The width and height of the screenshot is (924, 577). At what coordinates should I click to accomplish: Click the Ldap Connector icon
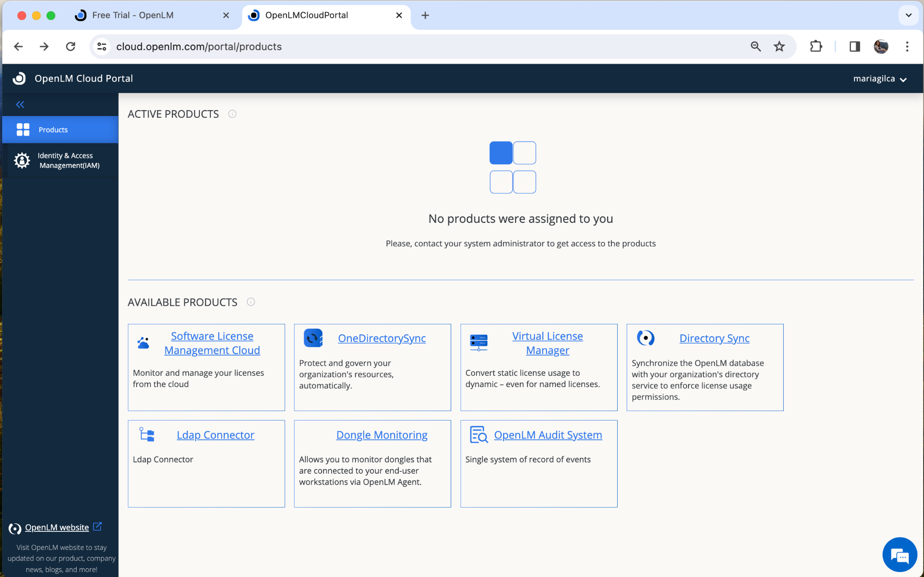click(147, 434)
